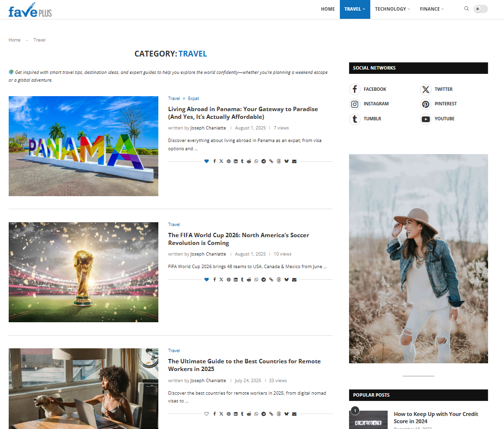Go to the Home menu item
The image size is (504, 429).
coord(328,9)
